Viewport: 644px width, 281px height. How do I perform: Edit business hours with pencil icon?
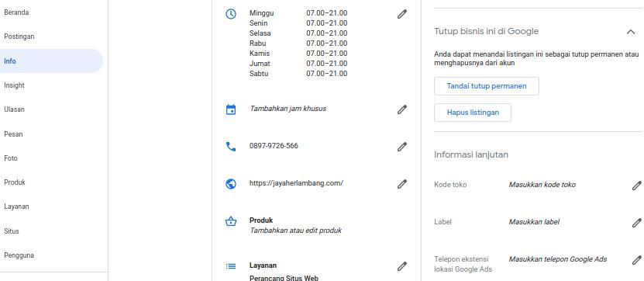point(402,14)
